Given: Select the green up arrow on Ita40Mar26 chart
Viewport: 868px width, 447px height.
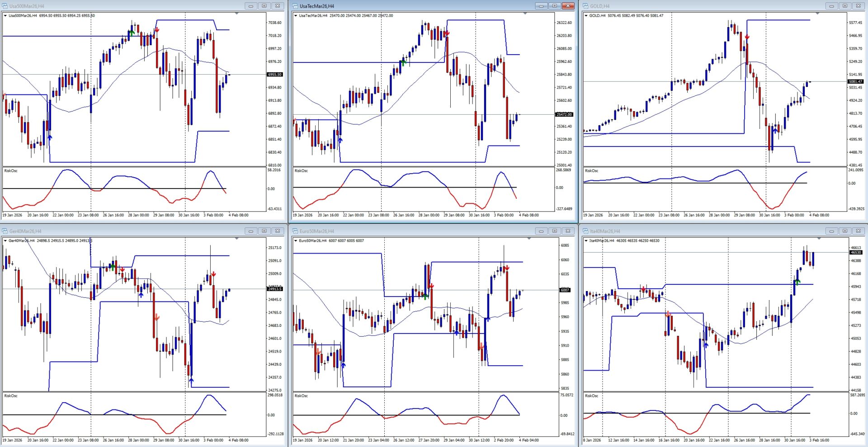Looking at the screenshot, I should click(797, 282).
